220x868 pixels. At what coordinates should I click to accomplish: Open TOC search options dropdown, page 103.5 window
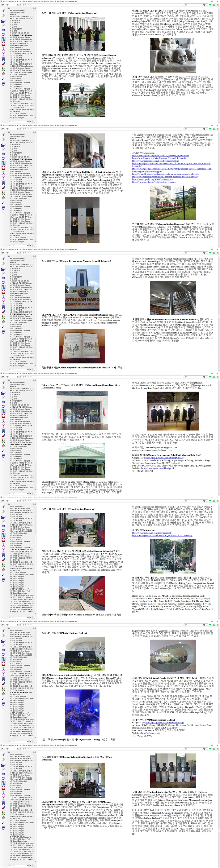[x=31, y=246]
